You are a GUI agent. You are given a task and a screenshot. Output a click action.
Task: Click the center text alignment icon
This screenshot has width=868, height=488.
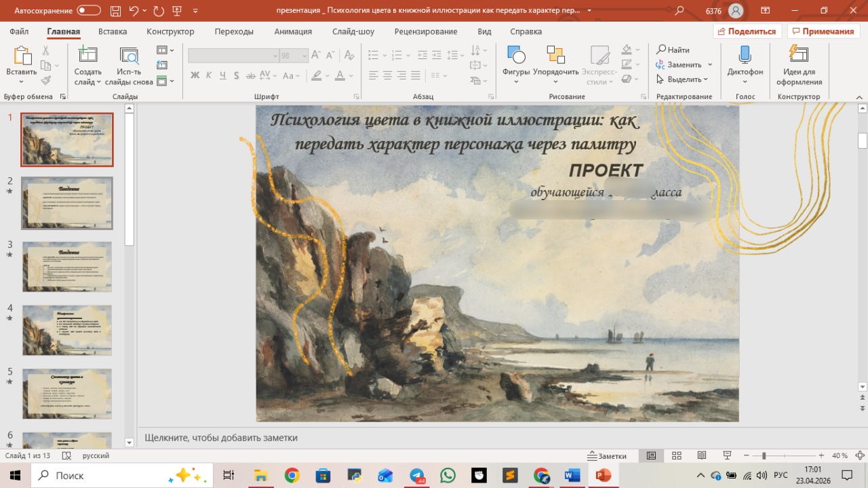pyautogui.click(x=387, y=75)
